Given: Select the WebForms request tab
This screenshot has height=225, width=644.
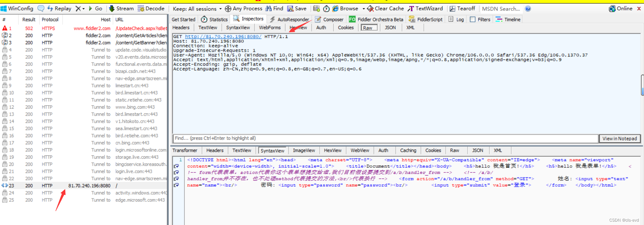Looking at the screenshot, I should [x=270, y=28].
